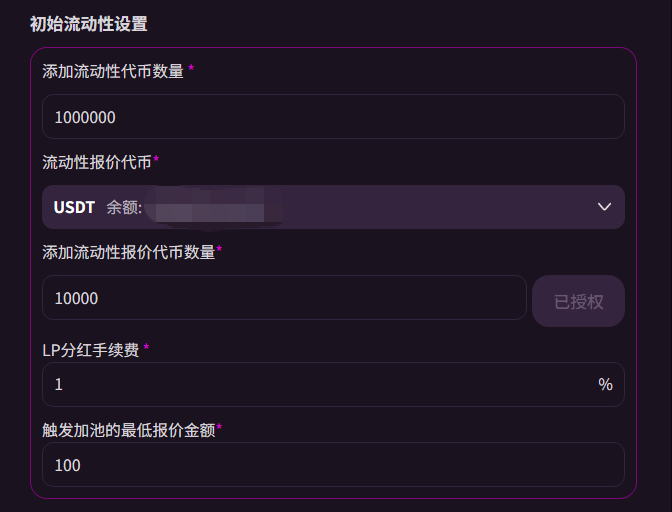Screen dimensions: 672x512
Task: Click the 添加流动性报价代币数量 label
Action: click(128, 252)
